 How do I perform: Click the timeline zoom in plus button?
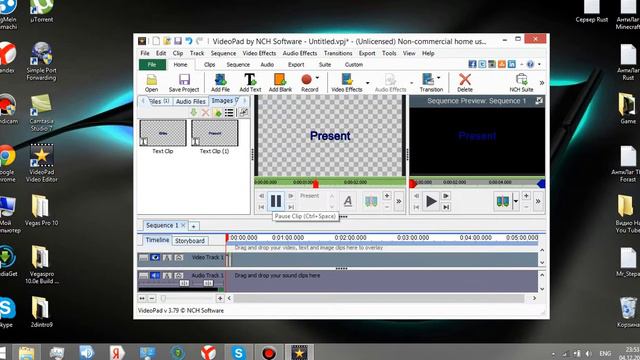[220, 298]
